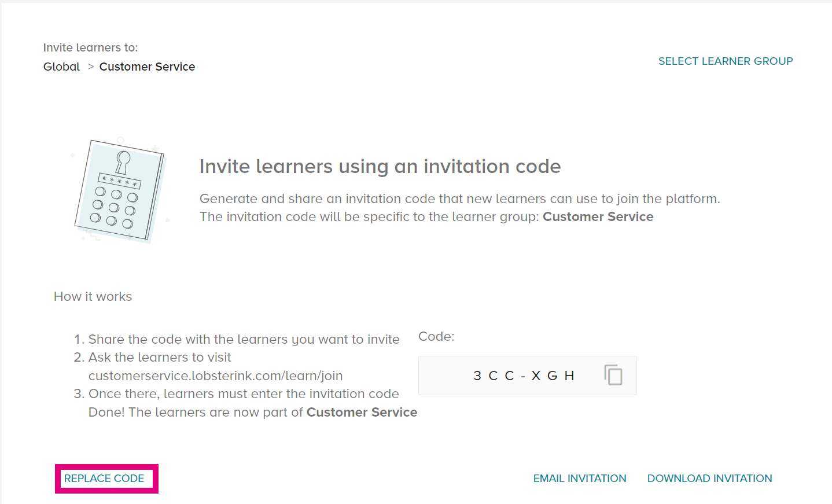This screenshot has width=832, height=504.
Task: Click the 'Code:' label
Action: click(x=436, y=336)
